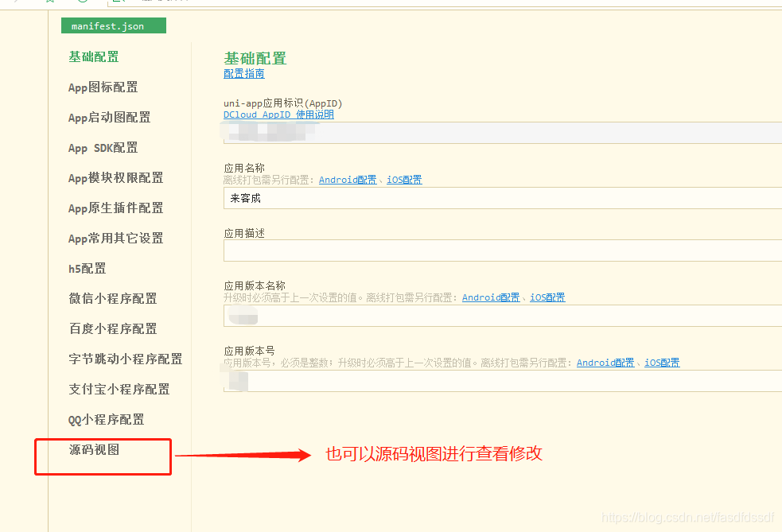The image size is (782, 532).
Task: Open DCloud AppID 使用说明 link
Action: click(x=278, y=115)
